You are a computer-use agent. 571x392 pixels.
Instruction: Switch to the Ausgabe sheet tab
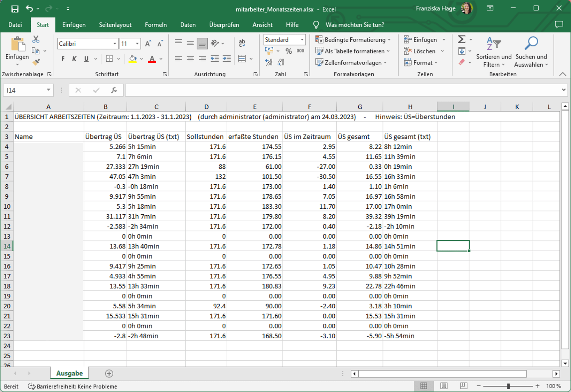coord(69,373)
